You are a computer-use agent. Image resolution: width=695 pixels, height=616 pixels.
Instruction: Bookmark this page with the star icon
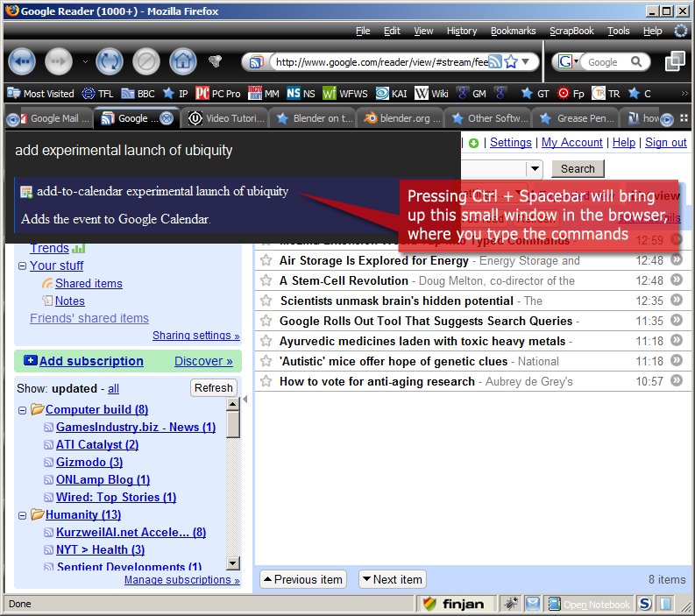(x=511, y=61)
